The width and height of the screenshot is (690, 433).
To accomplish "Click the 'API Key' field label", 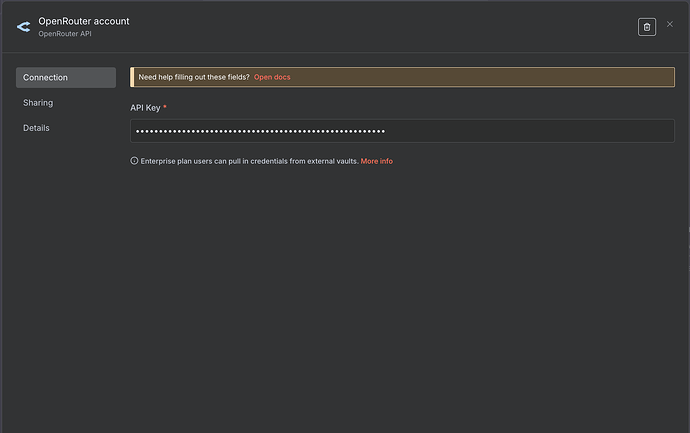I will tap(145, 107).
